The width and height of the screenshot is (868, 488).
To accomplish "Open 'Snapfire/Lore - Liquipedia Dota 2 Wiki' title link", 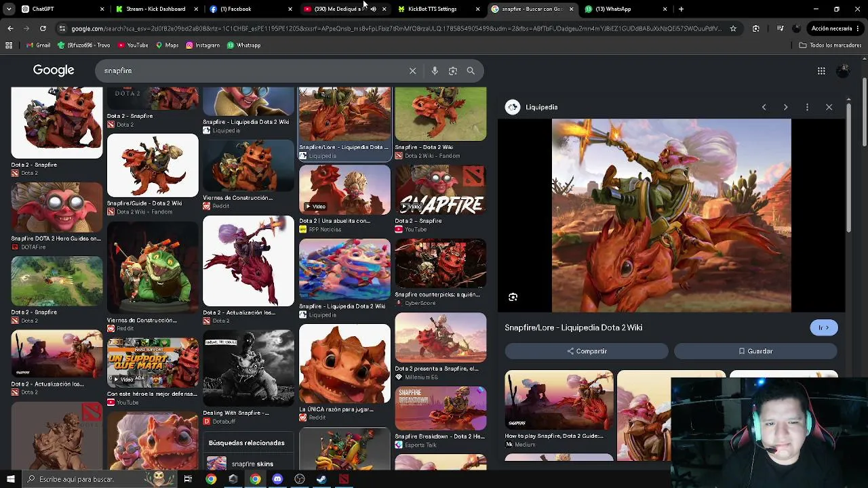I will click(573, 327).
